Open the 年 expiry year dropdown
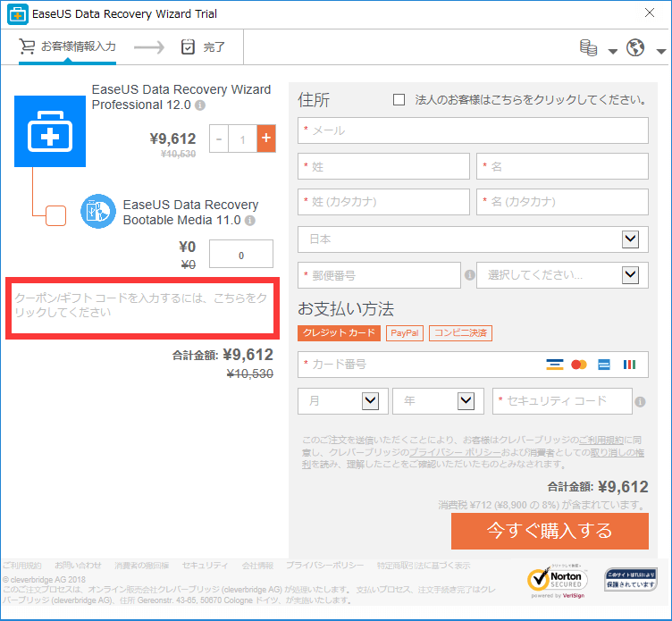Image resolution: width=672 pixels, height=621 pixels. click(x=438, y=401)
